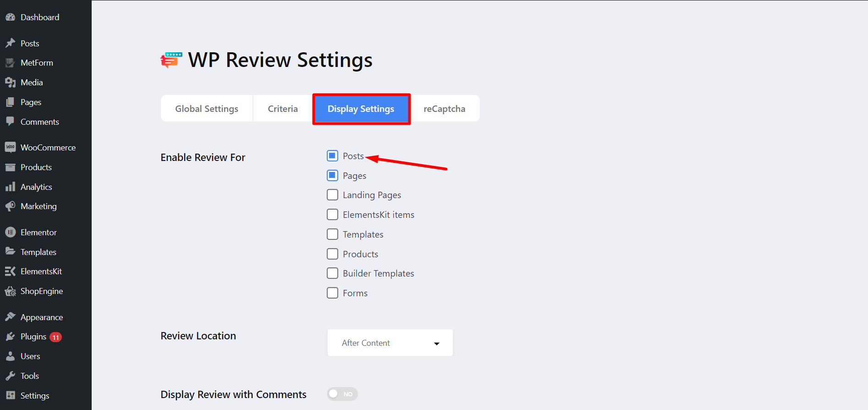Click the MetForm sidebar icon
Screen dimensions: 868x410
click(10, 63)
